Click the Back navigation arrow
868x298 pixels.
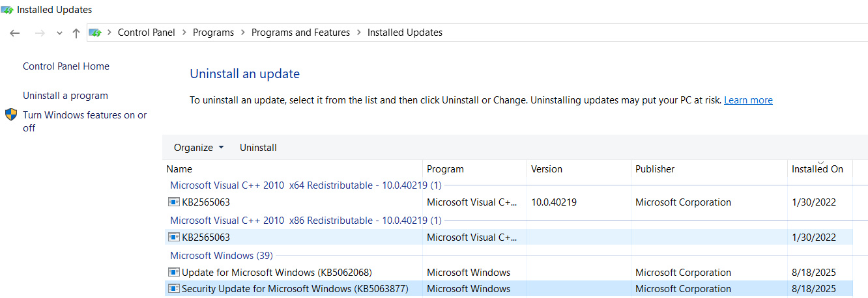coord(15,33)
